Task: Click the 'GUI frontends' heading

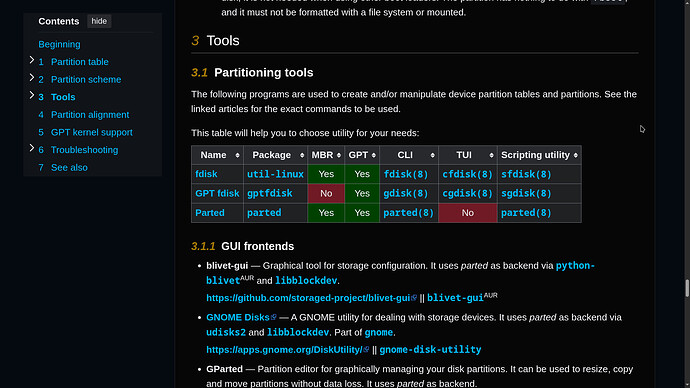Action: (x=257, y=246)
